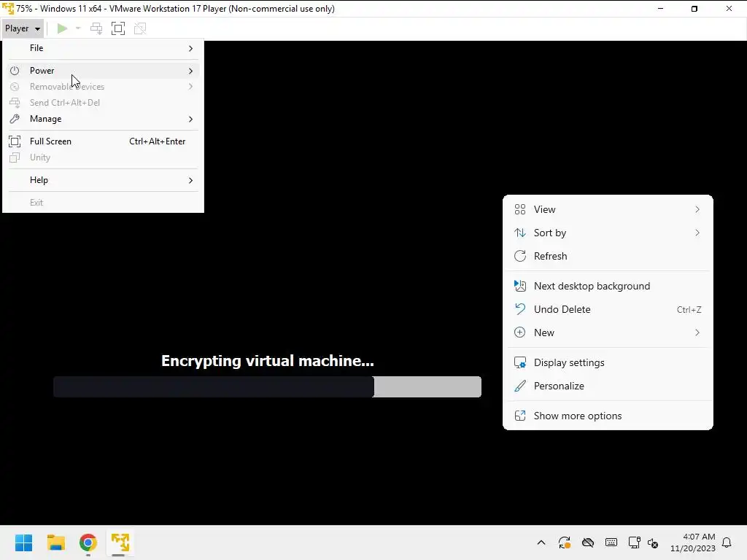
Task: Expand the Power submenu chevron
Action: (190, 71)
